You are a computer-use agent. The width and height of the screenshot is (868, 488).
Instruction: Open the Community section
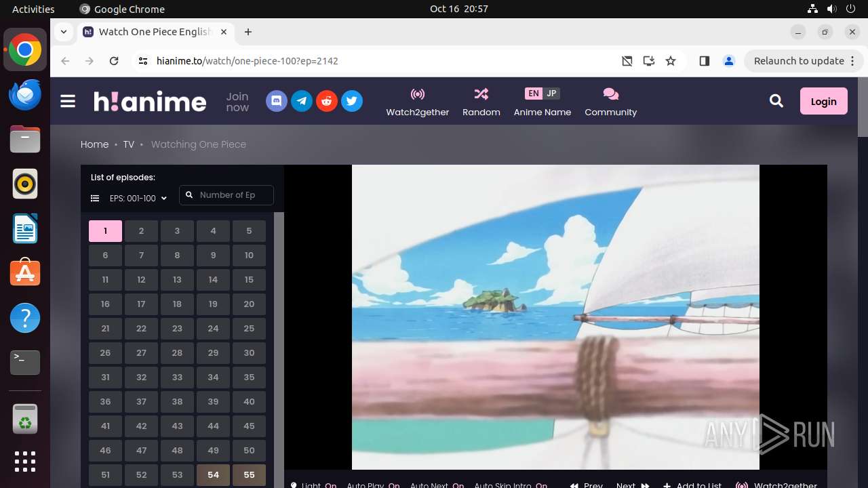click(x=611, y=102)
